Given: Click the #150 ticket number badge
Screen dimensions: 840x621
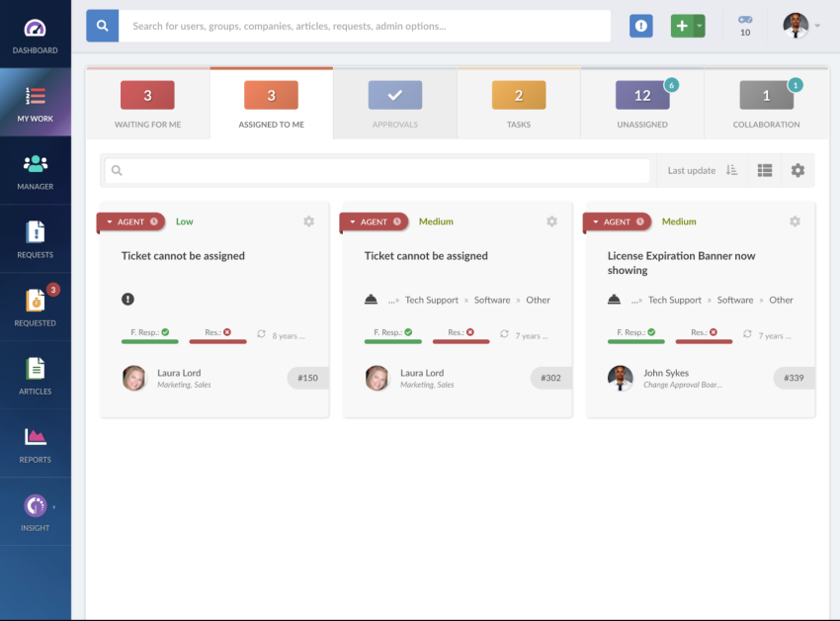Looking at the screenshot, I should tap(308, 378).
